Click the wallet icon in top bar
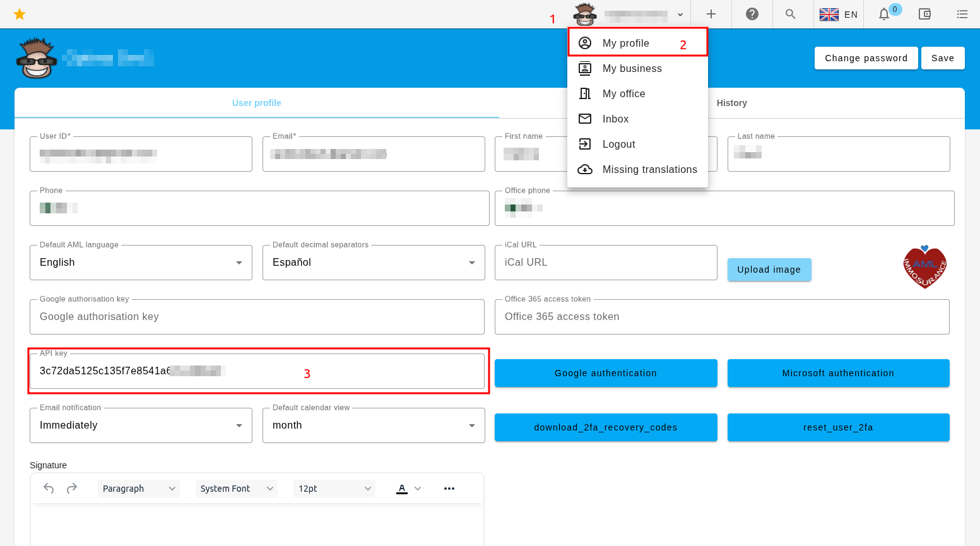This screenshot has width=980, height=546. coord(925,14)
